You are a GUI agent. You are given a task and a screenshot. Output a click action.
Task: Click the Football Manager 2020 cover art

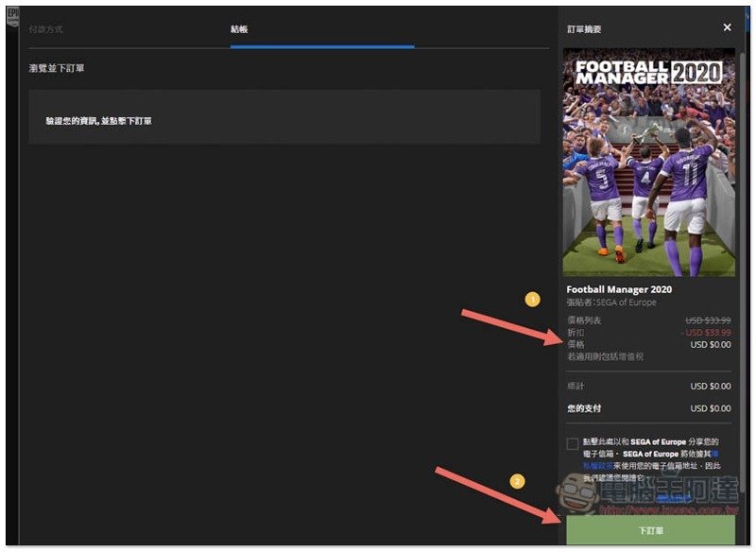click(648, 162)
